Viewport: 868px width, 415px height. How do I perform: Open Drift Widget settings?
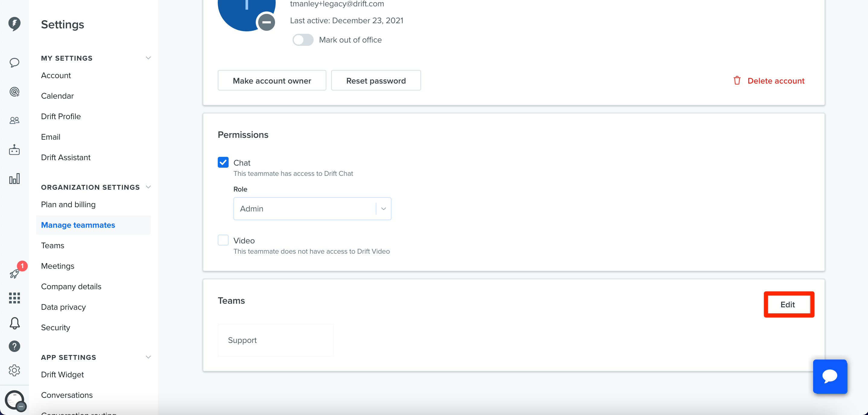coord(62,375)
